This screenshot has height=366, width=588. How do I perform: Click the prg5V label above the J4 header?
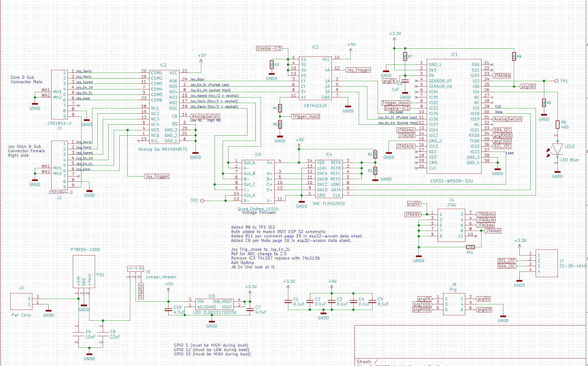click(x=415, y=204)
